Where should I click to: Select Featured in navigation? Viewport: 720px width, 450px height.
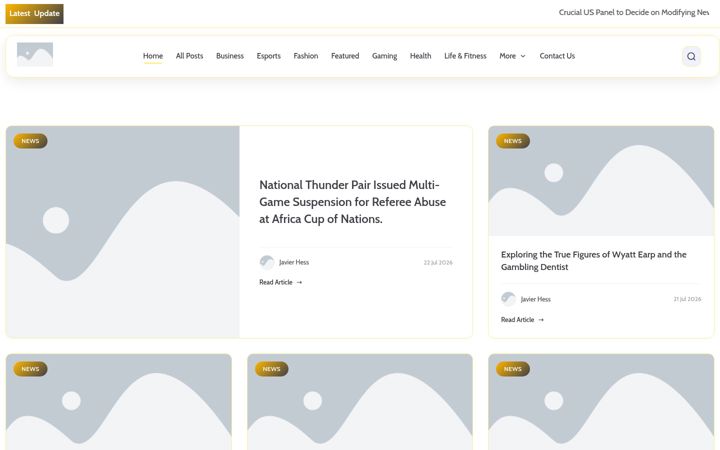pyautogui.click(x=345, y=56)
